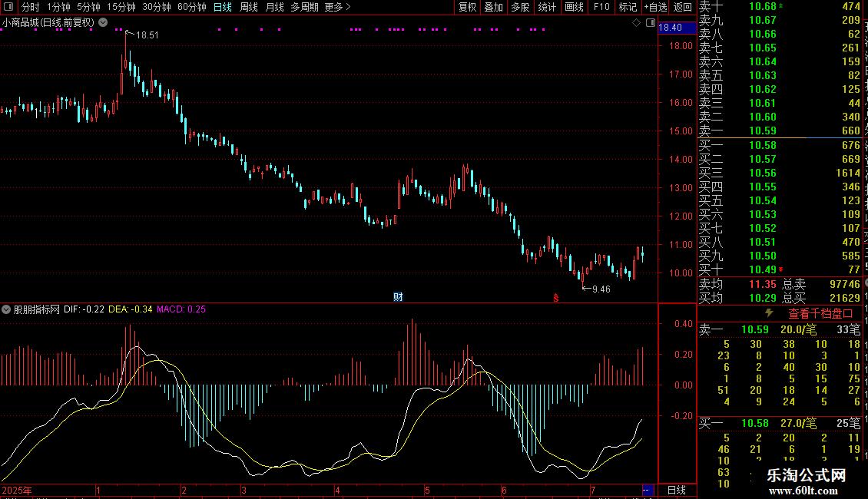The height and width of the screenshot is (499, 868).
Task: Click the lightning bolt icon
Action: click(769, 313)
